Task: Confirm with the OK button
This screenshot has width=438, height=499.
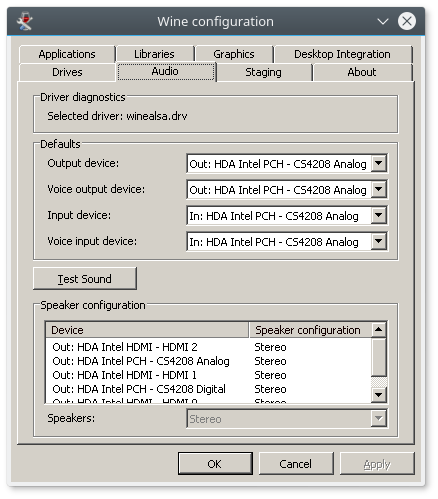Action: (x=215, y=464)
